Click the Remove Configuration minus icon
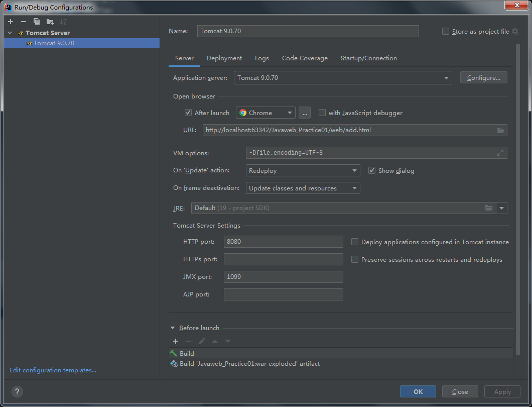Image resolution: width=532 pixels, height=407 pixels. [24, 22]
